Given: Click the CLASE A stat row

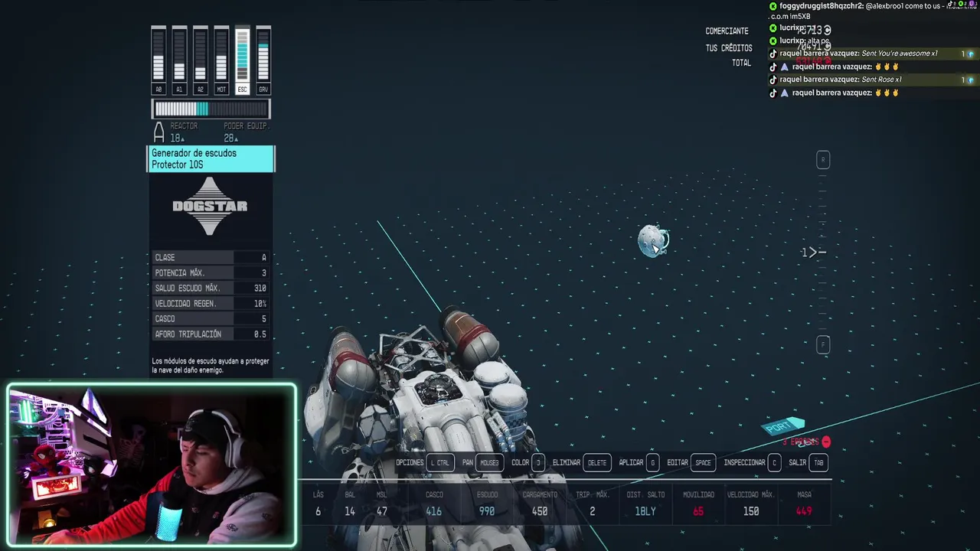Looking at the screenshot, I should coord(211,258).
